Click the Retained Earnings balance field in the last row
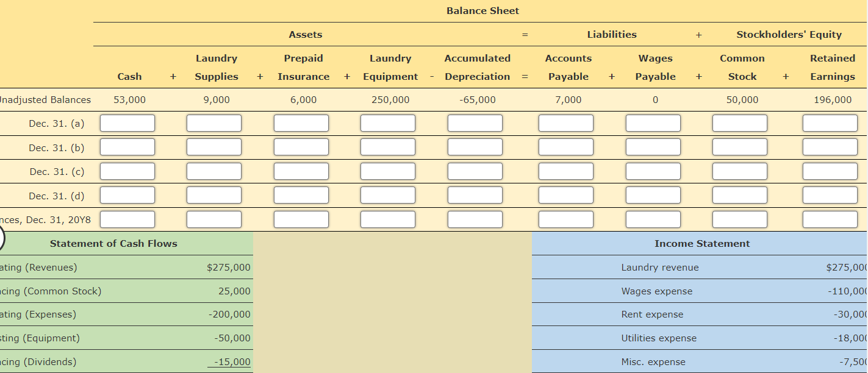868x373 pixels. click(830, 219)
